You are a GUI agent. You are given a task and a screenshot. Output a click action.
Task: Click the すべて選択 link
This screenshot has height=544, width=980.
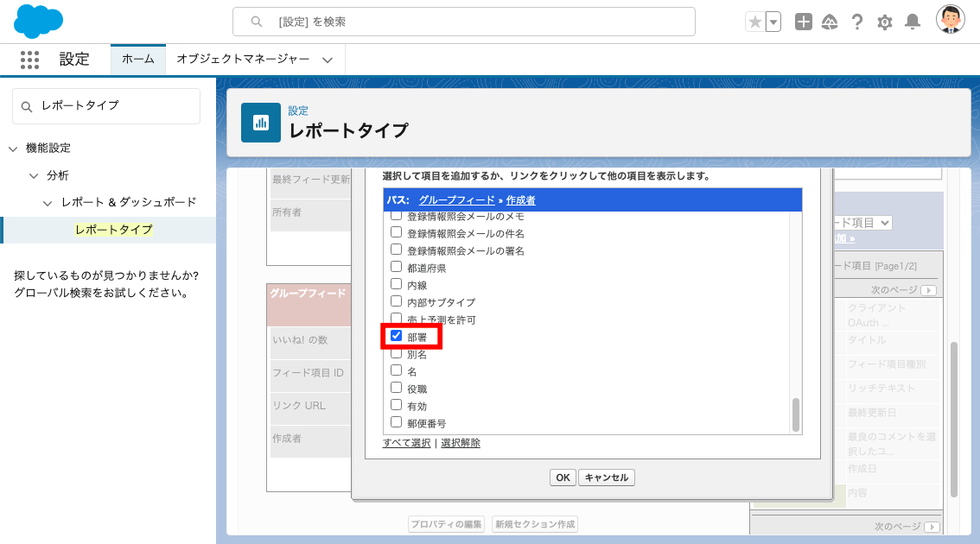[406, 443]
